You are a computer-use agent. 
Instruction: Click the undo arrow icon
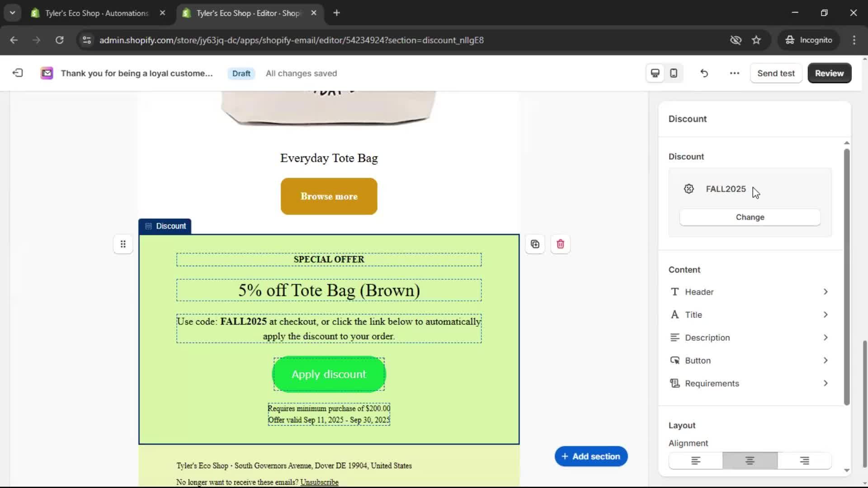(x=704, y=73)
